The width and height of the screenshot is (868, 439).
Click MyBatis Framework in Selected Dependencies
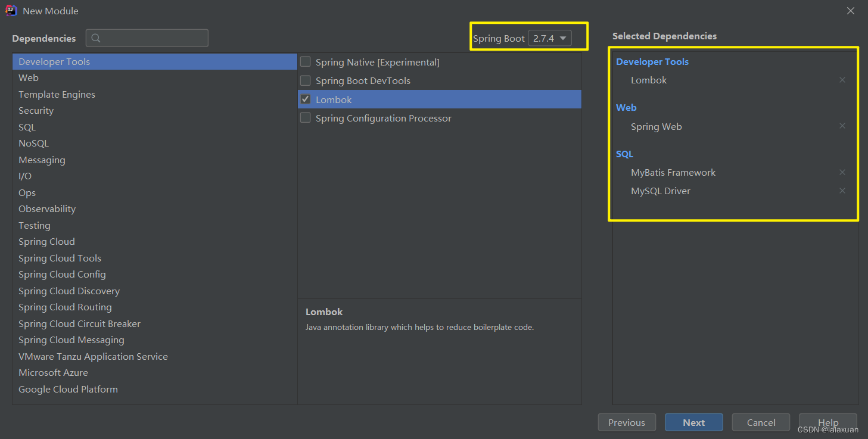(673, 172)
